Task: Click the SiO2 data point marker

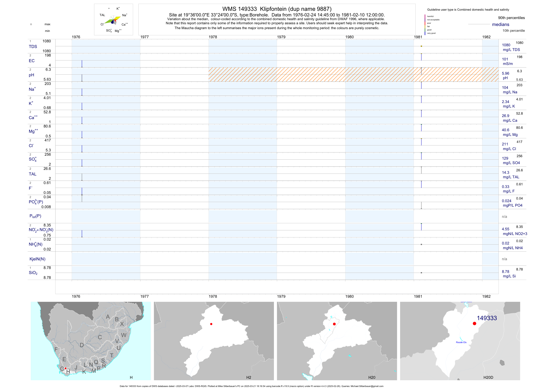Action: [x=421, y=273]
